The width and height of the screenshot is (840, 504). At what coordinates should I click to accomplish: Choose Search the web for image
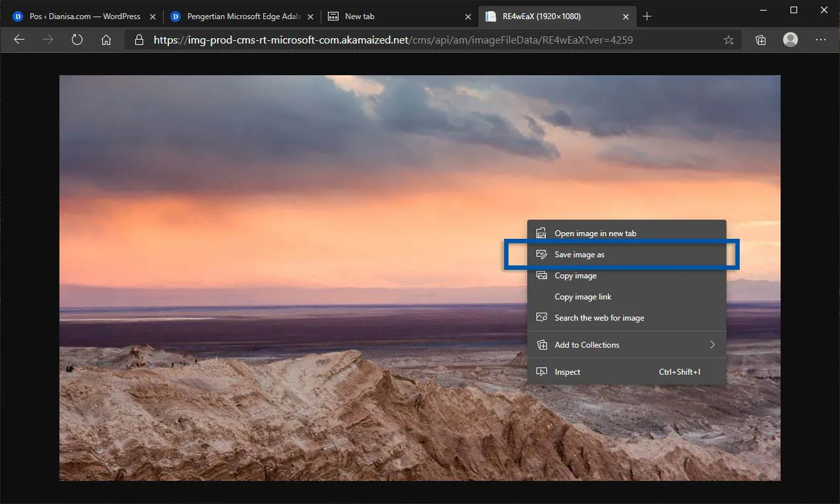[x=599, y=317]
